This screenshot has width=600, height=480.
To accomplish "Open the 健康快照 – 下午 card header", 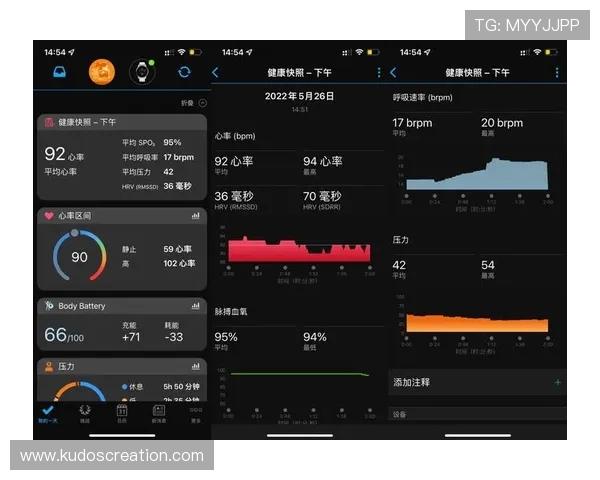I will pyautogui.click(x=122, y=122).
